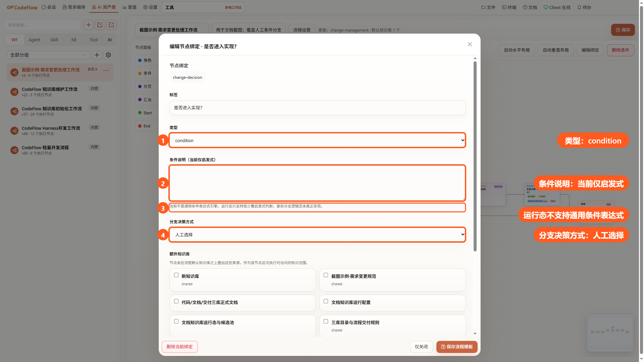The height and width of the screenshot is (362, 644).
Task: Click the import template icon in the sidebar
Action: [100, 25]
